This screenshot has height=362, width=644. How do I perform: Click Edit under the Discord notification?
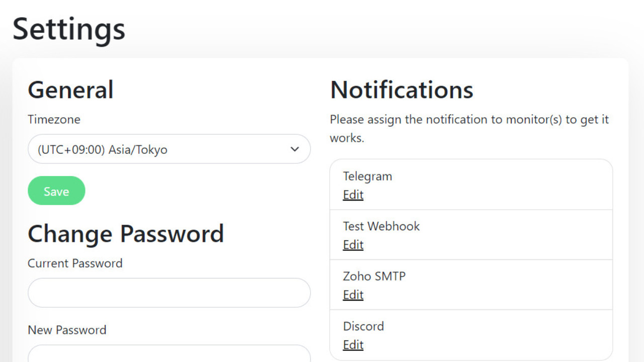tap(353, 345)
